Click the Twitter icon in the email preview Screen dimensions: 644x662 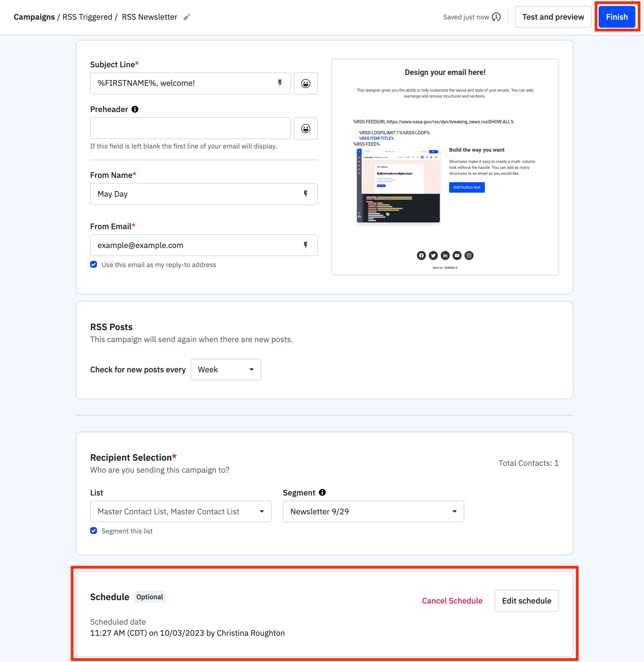click(x=433, y=255)
